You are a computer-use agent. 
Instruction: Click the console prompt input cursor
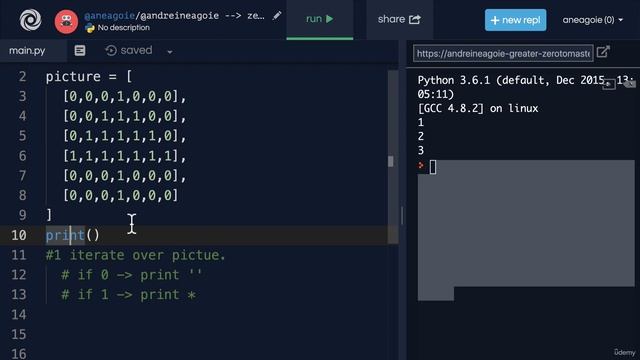click(433, 167)
